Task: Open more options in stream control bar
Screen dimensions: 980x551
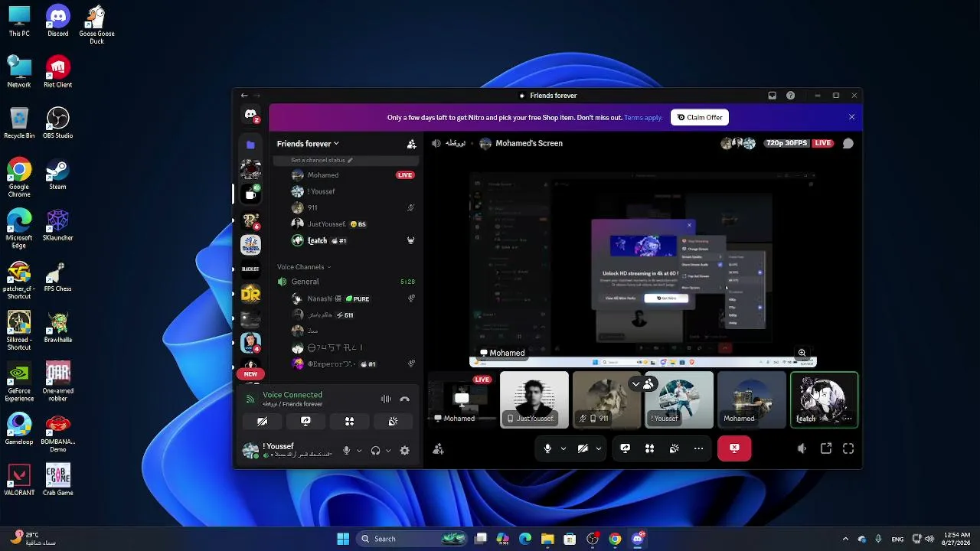Action: pos(698,448)
